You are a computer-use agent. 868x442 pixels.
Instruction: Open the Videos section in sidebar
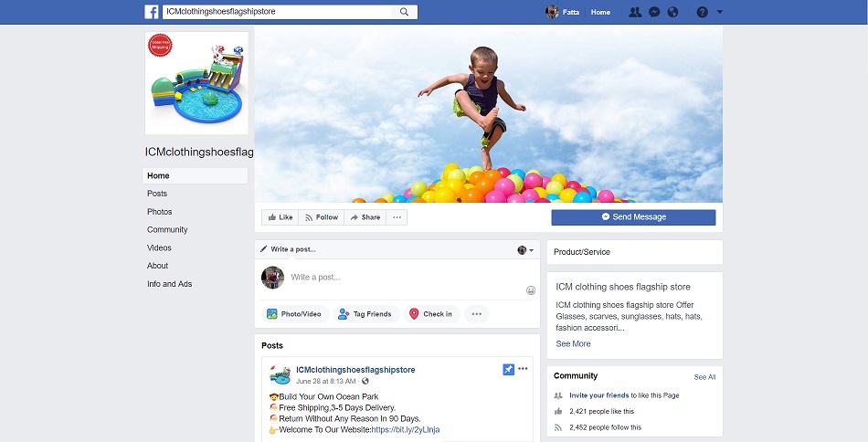pos(159,247)
